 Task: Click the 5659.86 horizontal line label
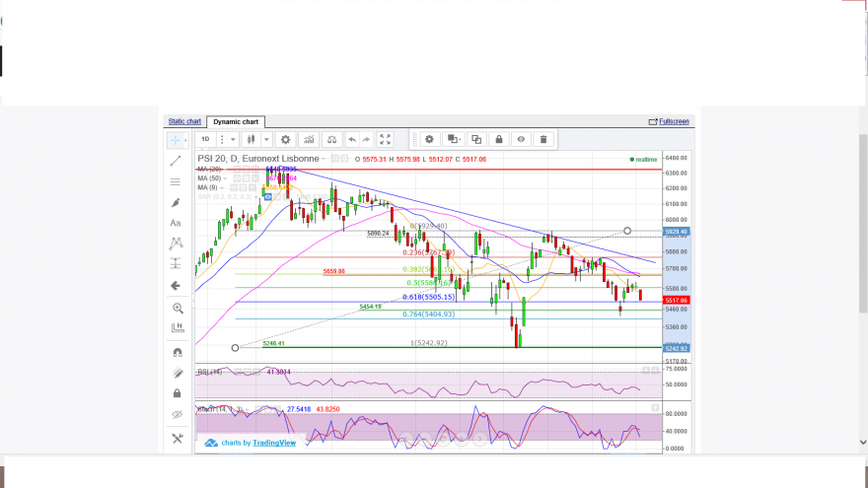tap(333, 272)
